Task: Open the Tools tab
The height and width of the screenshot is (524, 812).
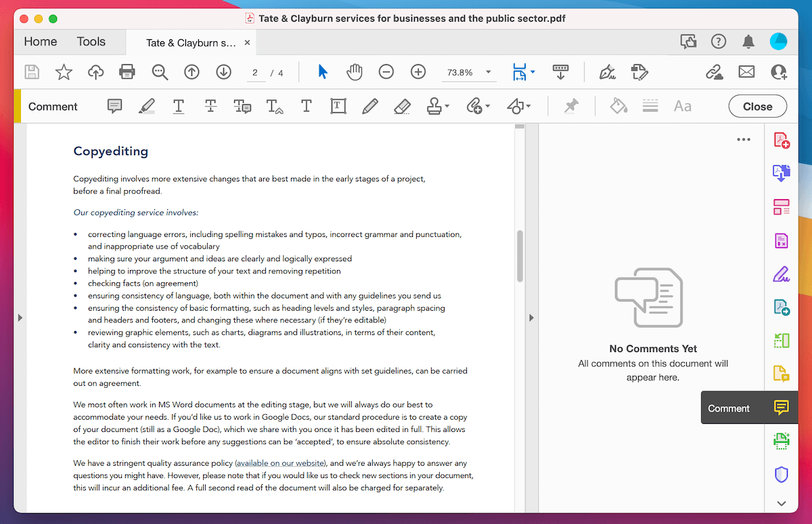Action: point(91,41)
